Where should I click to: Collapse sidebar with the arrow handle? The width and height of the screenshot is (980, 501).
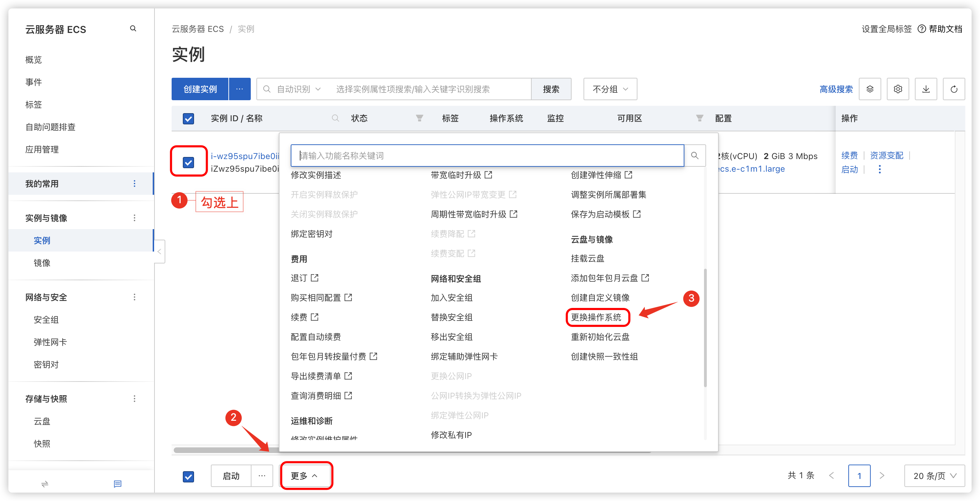pyautogui.click(x=159, y=252)
